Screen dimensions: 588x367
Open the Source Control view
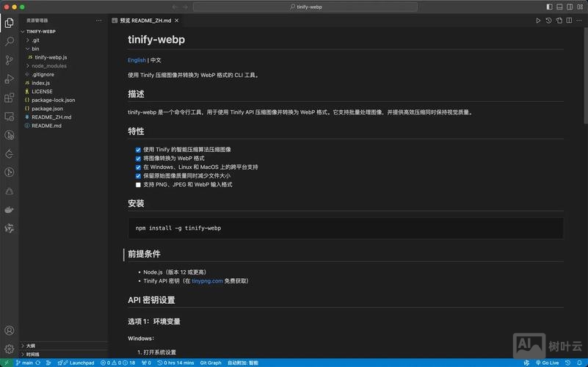10,60
